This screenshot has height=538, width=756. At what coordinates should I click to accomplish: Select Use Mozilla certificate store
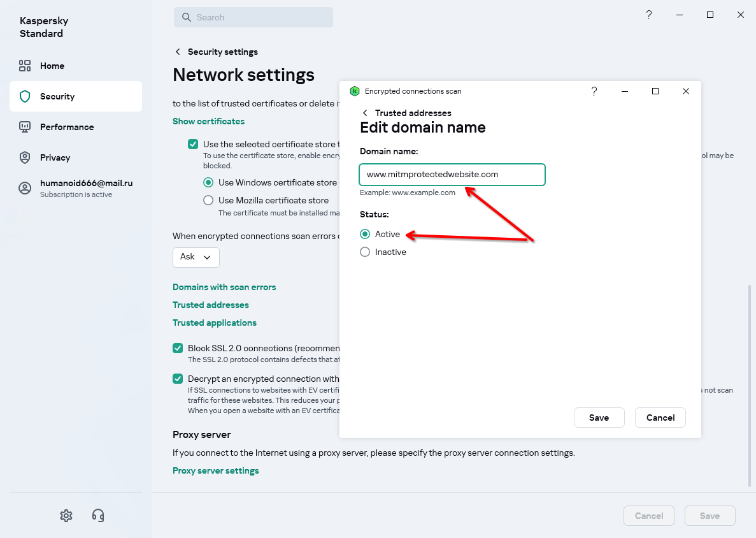click(x=208, y=200)
